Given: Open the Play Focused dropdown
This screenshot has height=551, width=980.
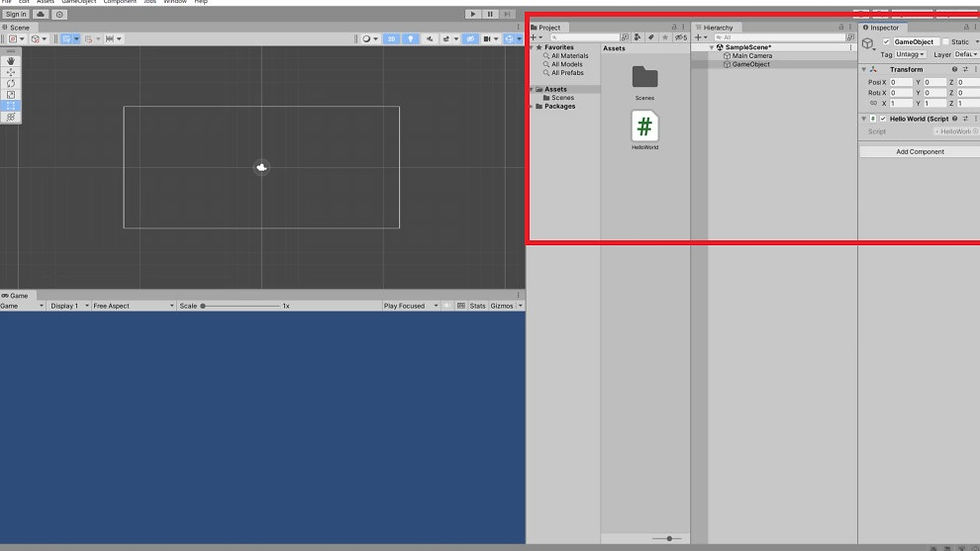Looking at the screenshot, I should pos(411,306).
